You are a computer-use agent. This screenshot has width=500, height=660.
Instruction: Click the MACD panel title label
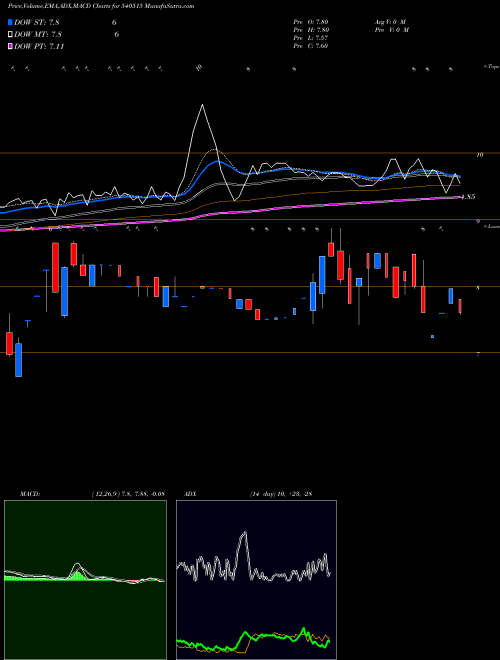click(30, 493)
